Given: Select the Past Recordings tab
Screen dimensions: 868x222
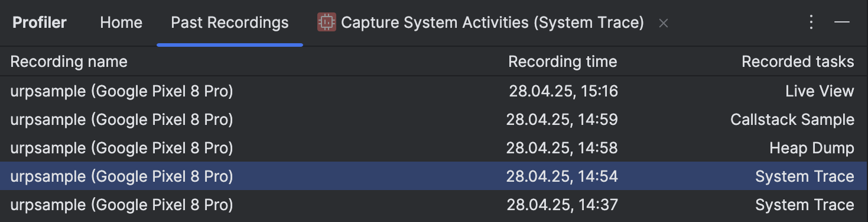Looking at the screenshot, I should pos(230,22).
